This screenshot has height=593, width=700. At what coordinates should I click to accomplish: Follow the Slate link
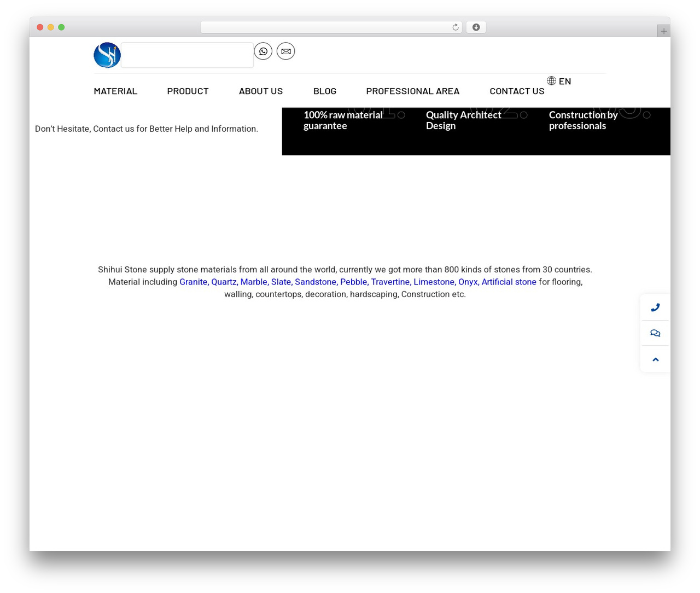point(282,282)
